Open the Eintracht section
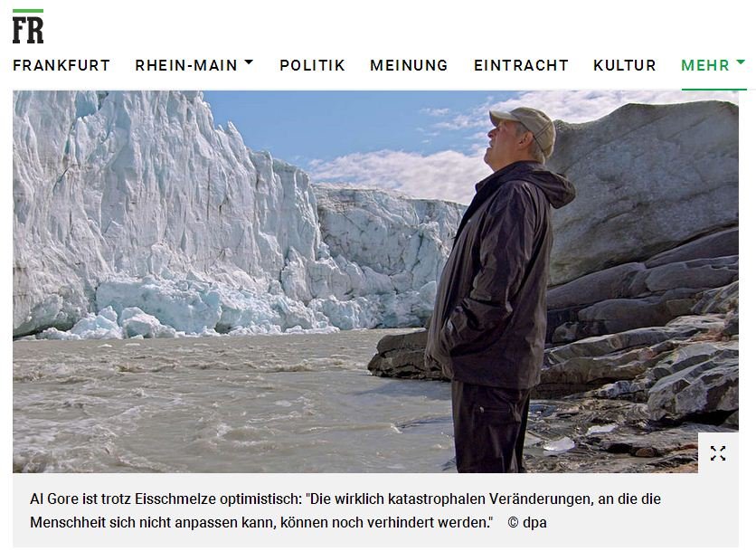This screenshot has width=756, height=551. [x=521, y=65]
